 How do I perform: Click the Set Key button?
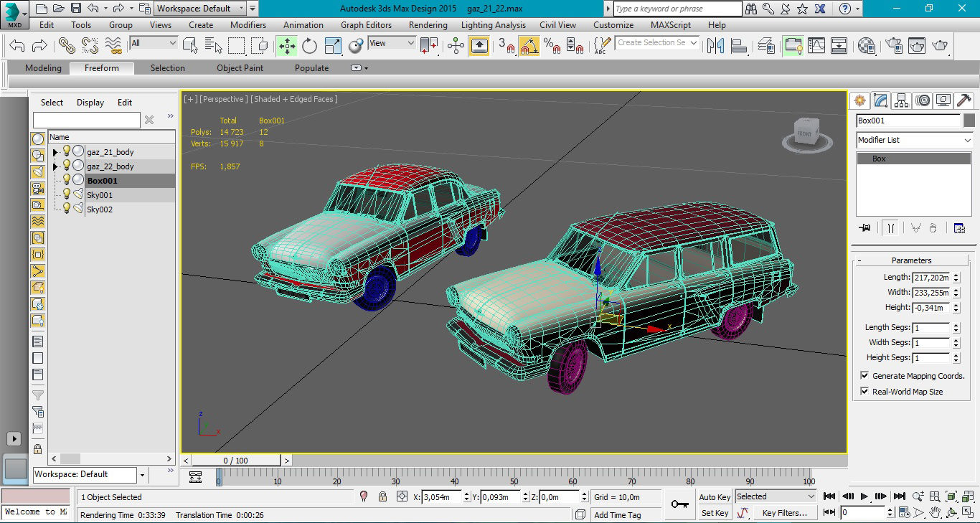point(715,513)
